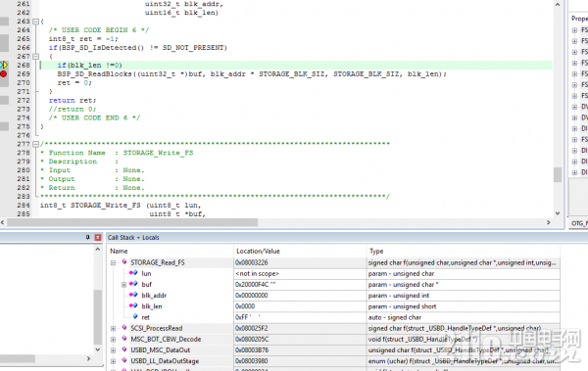
Task: Click the USER CODE BEGIN 6 comment
Action: point(99,30)
